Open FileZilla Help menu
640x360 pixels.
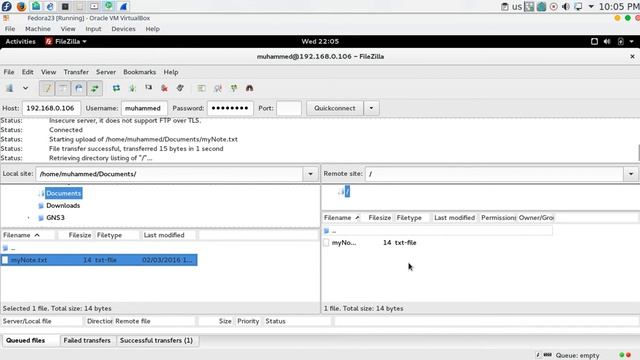tap(171, 72)
